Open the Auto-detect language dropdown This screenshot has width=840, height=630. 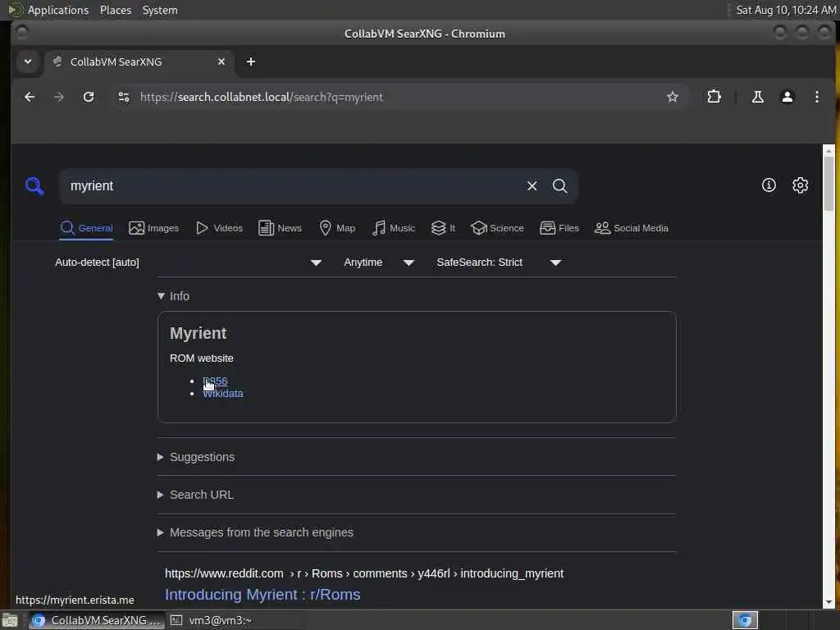188,262
